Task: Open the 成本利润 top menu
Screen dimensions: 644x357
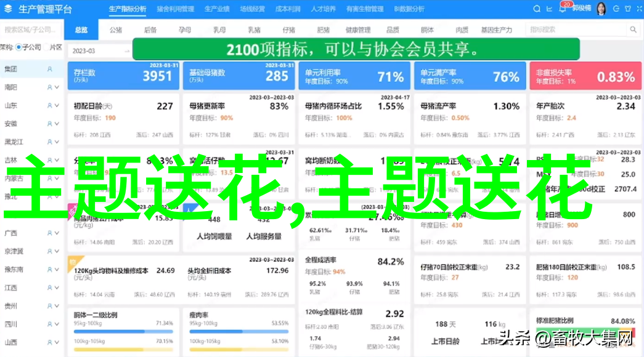Action: click(x=288, y=9)
